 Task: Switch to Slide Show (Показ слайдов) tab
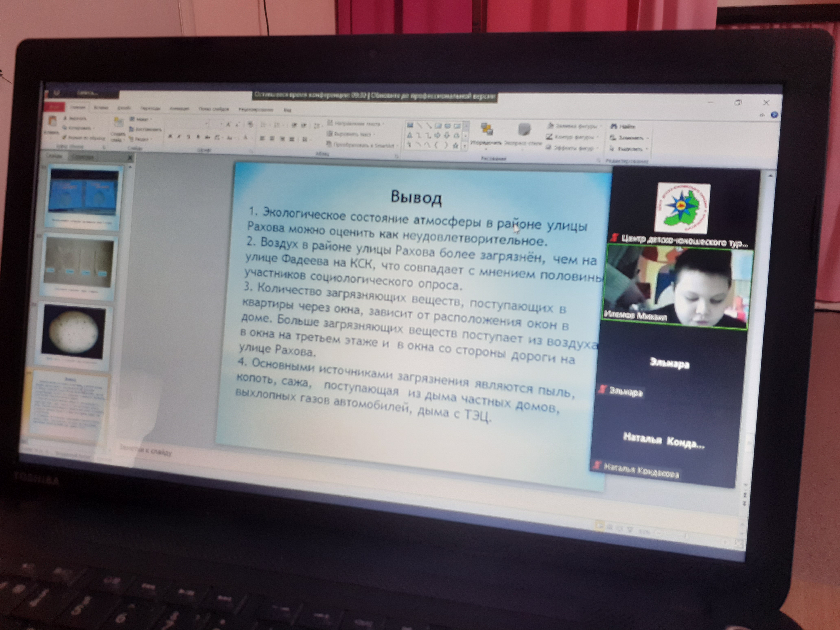coord(213,109)
